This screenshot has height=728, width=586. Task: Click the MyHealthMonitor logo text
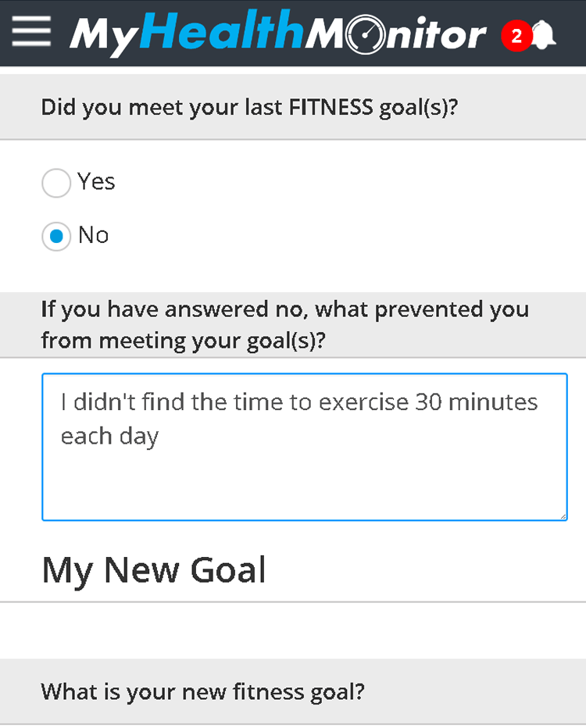click(x=277, y=34)
